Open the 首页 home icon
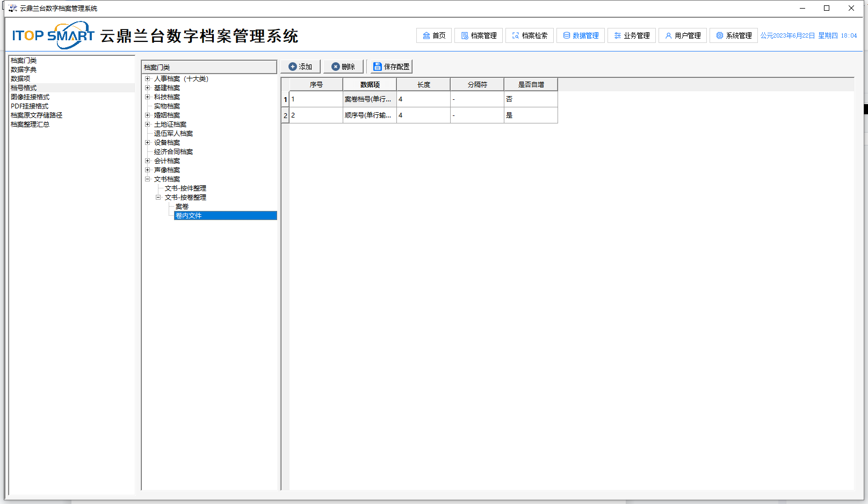This screenshot has height=504, width=868. click(x=426, y=35)
